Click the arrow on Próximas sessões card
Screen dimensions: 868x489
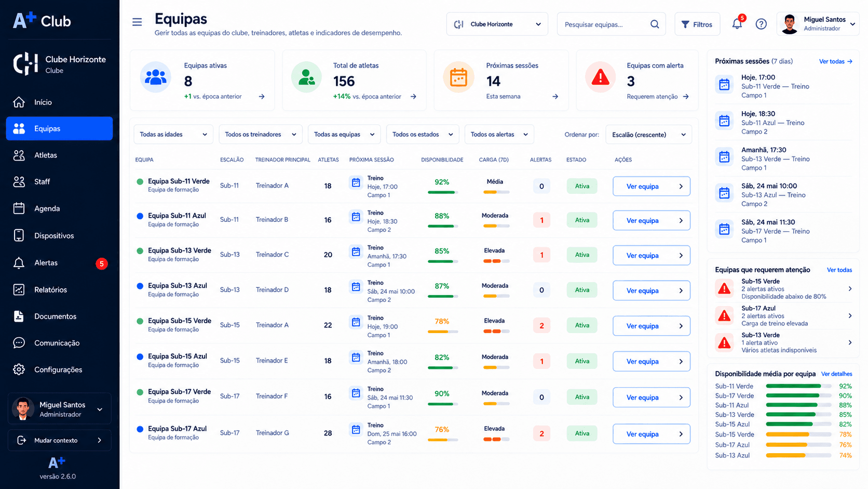click(x=555, y=96)
